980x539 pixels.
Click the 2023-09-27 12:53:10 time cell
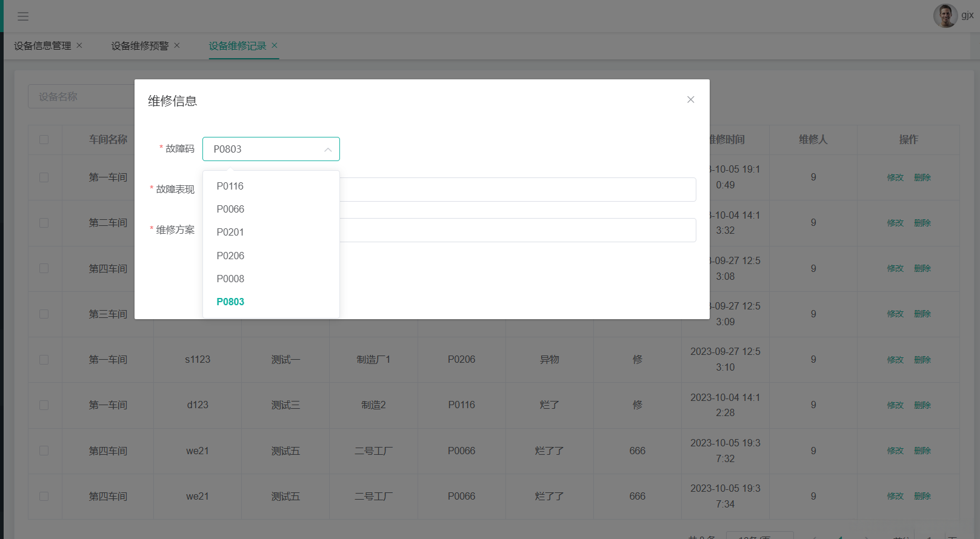725,360
